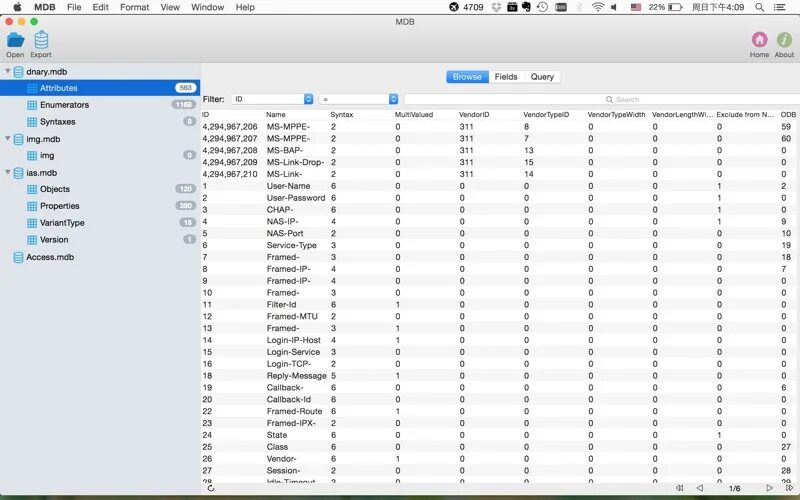Screen dimensions: 800x500
Task: Select the Login-IP-Host cell
Action: (294, 340)
